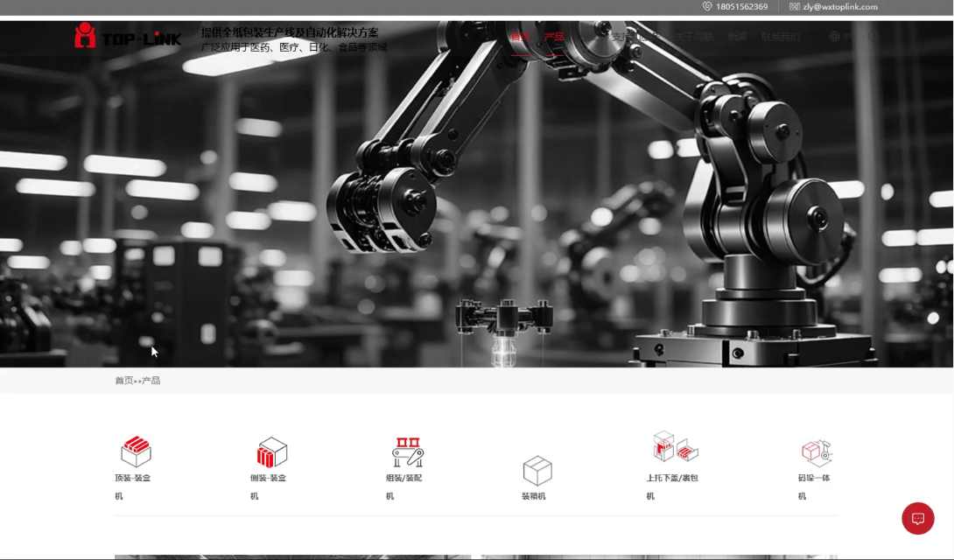This screenshot has width=954, height=560.
Task: Click the email zly@wxtoplink.com
Action: click(839, 7)
